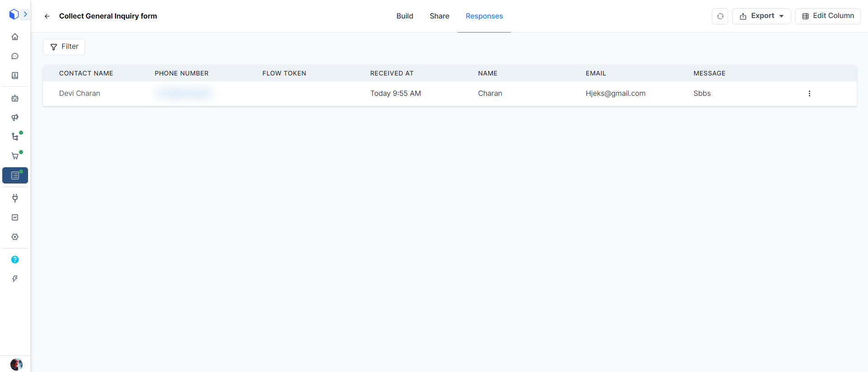The height and width of the screenshot is (372, 868).
Task: Open the flows branch icon
Action: tap(15, 137)
